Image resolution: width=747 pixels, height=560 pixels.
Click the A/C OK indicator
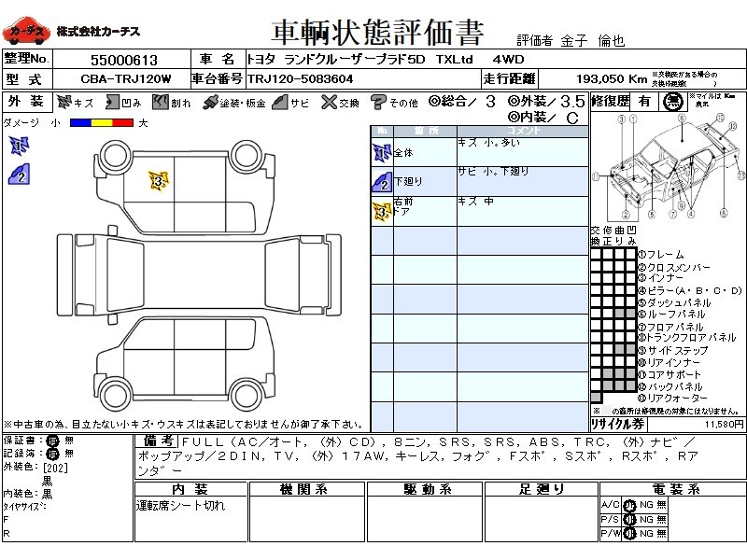[628, 505]
